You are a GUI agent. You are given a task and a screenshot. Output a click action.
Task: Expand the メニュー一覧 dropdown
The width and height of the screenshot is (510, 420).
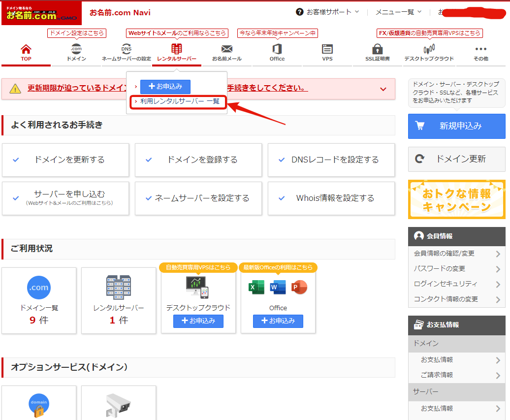(x=398, y=12)
